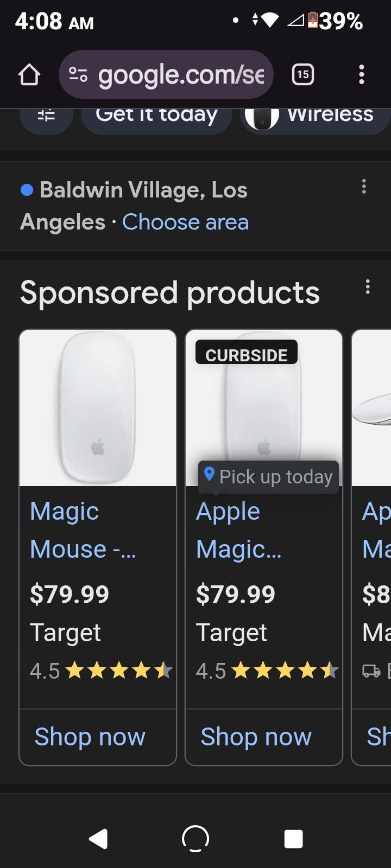391x868 pixels.
Task: Tap the CURBSIDE badge on the product
Action: pos(246,354)
